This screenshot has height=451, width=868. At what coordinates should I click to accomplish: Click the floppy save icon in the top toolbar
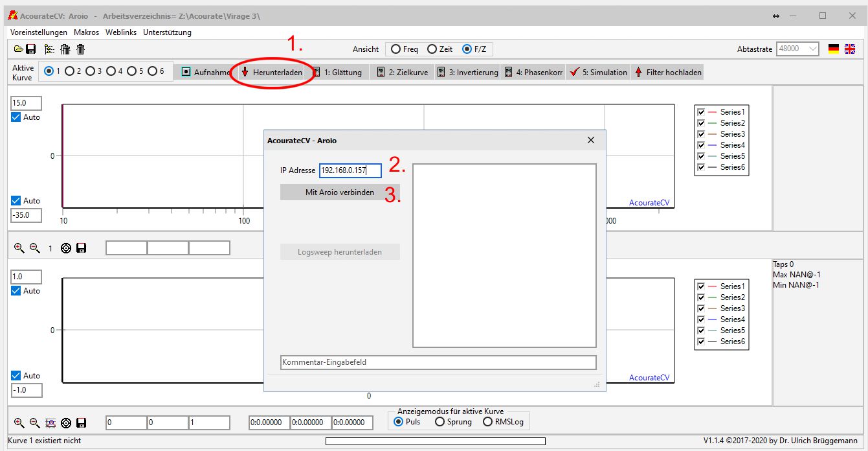coord(30,49)
